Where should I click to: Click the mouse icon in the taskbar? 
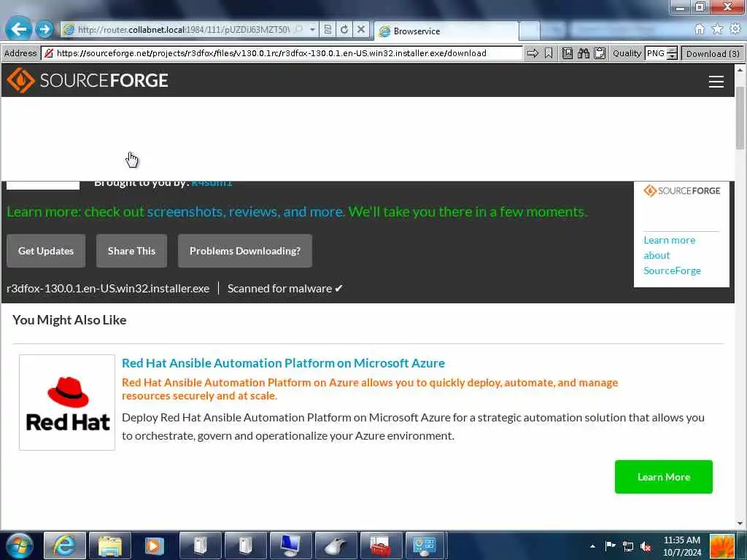(x=336, y=545)
